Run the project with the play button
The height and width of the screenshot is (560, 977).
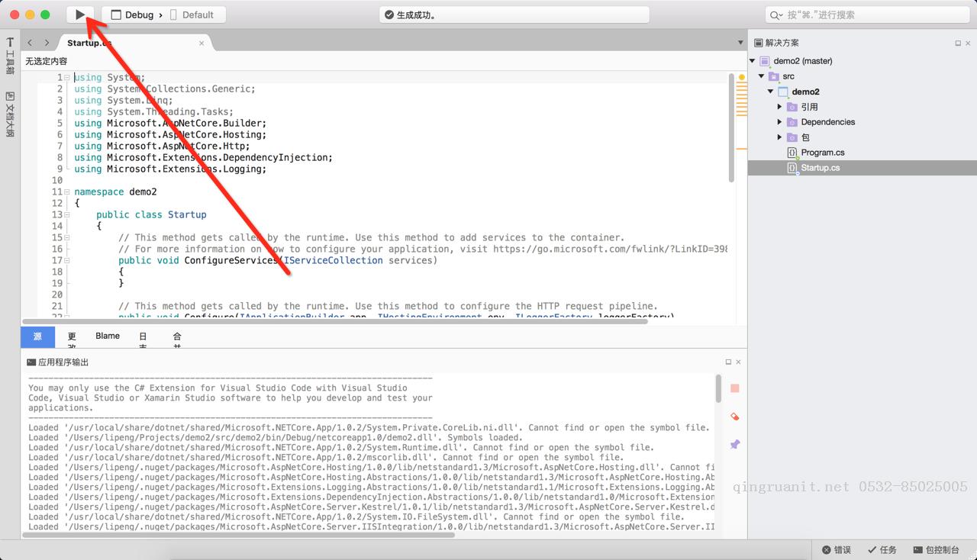point(80,14)
